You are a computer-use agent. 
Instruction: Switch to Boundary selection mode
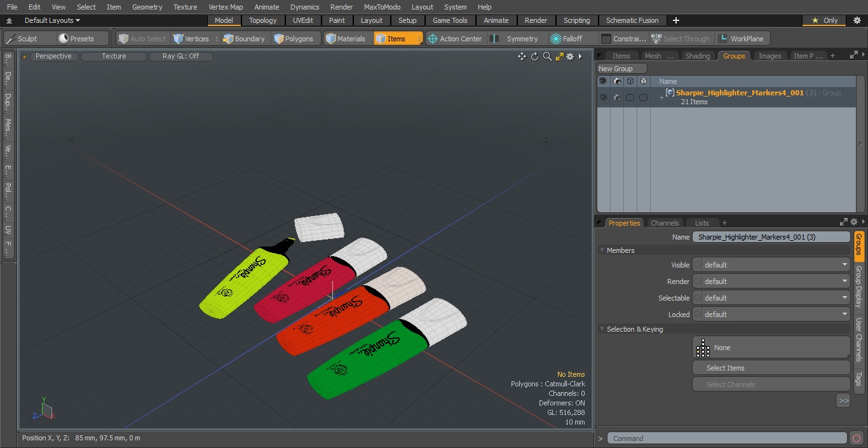pos(244,39)
